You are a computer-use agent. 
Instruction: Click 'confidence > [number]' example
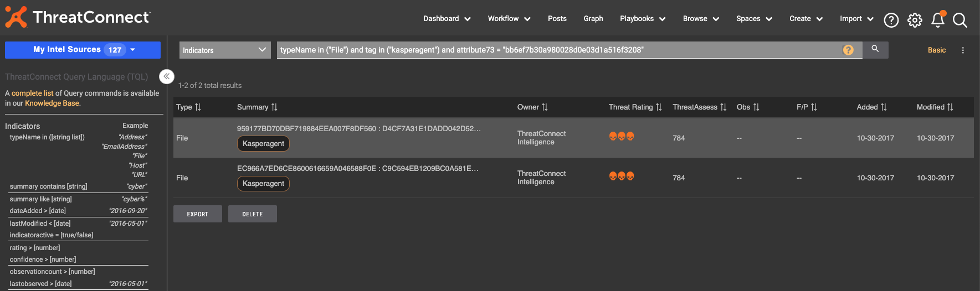(x=43, y=259)
